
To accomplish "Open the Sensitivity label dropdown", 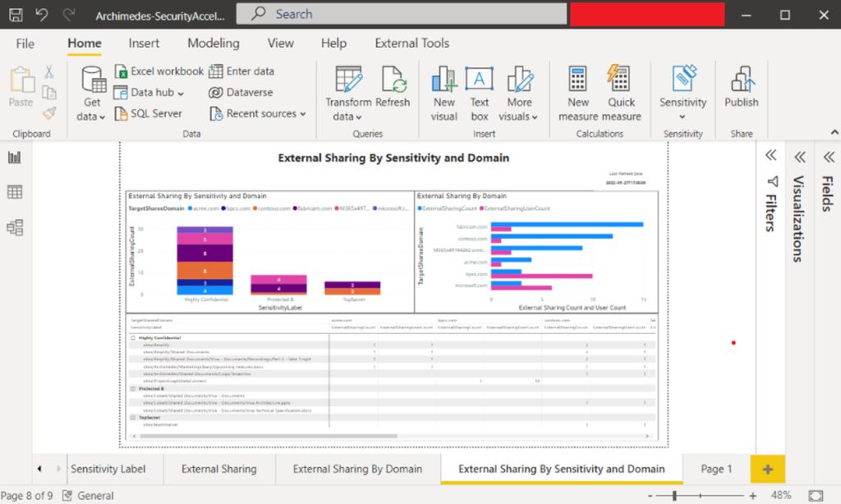I will pos(682,94).
